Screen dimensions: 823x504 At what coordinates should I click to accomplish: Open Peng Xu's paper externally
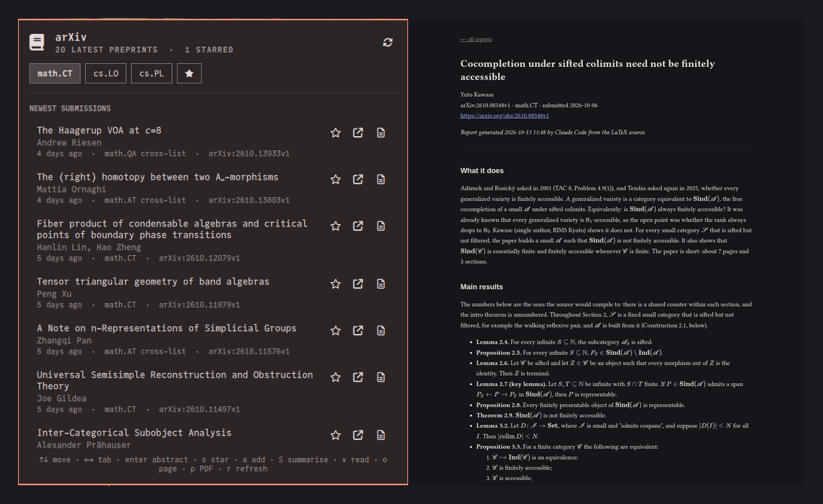pos(358,284)
